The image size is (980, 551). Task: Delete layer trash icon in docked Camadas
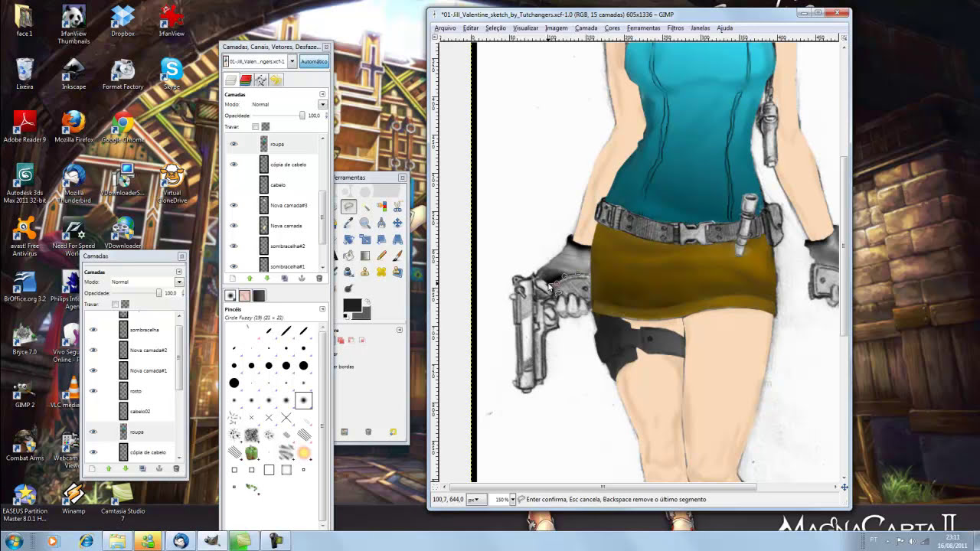[319, 279]
